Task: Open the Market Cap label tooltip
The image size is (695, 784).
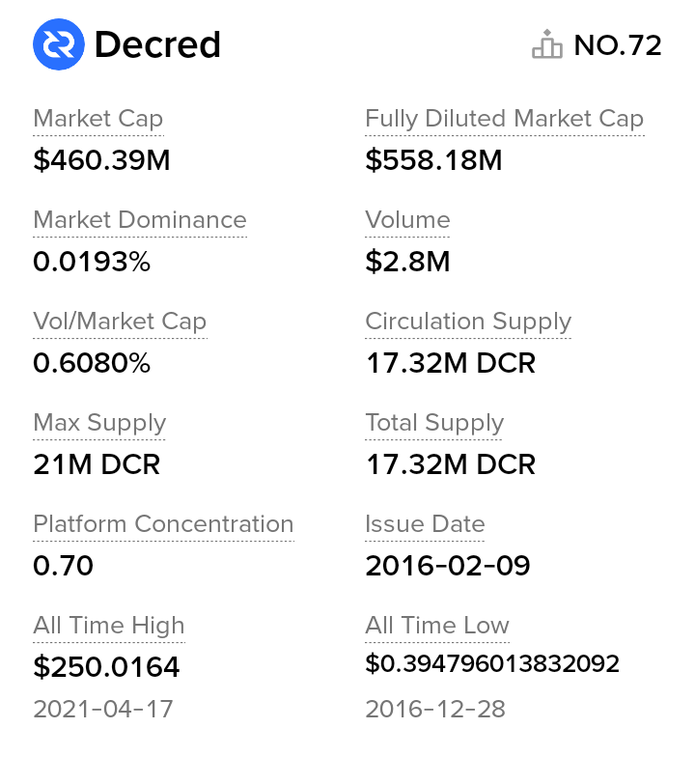Action: 98,119
